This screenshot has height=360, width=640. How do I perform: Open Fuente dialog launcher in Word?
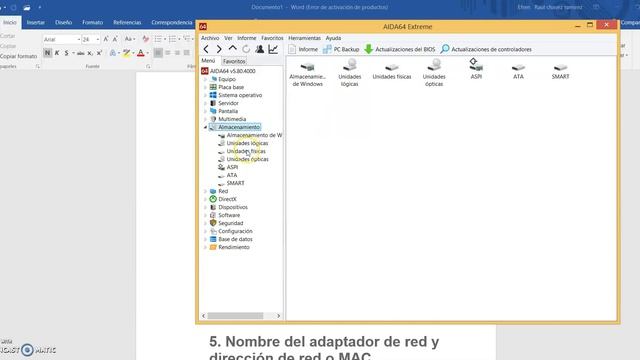coord(148,66)
